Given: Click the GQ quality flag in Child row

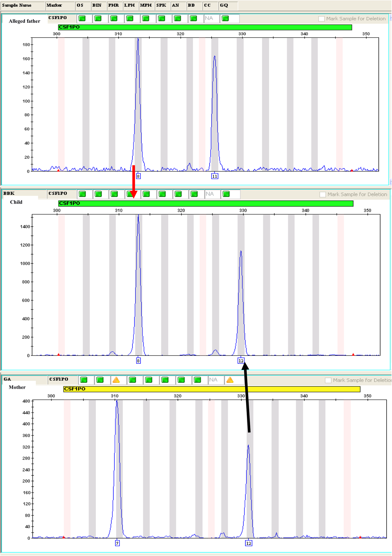Looking at the screenshot, I should tap(226, 194).
